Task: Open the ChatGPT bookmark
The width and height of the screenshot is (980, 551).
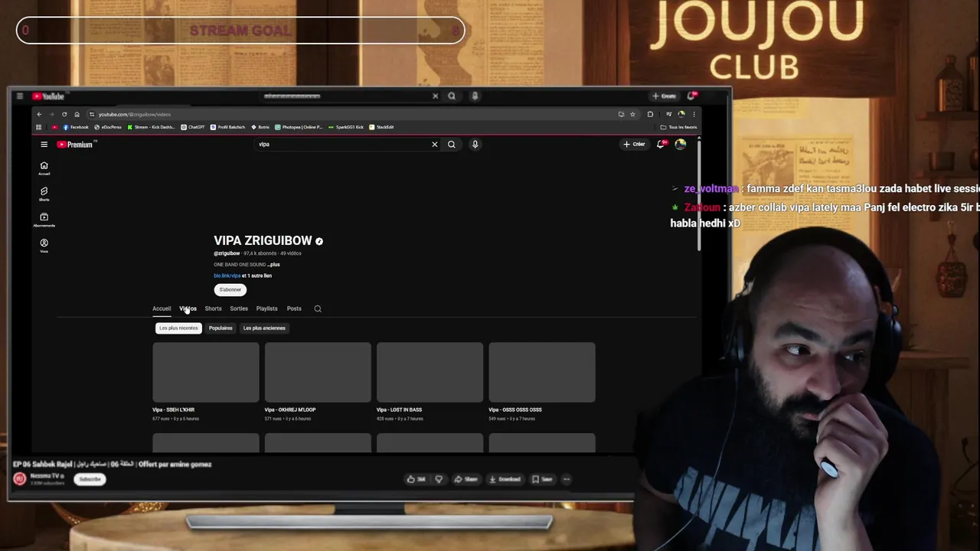Action: click(x=193, y=127)
